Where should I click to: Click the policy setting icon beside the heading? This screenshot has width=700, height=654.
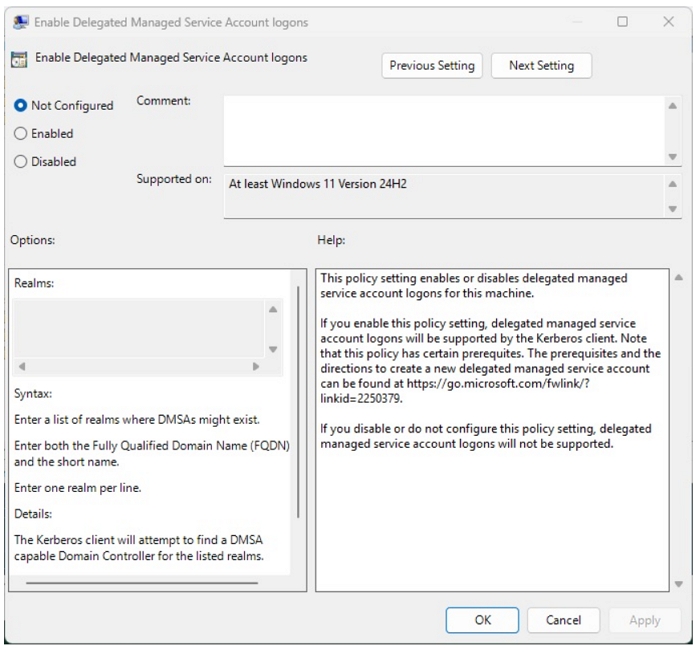[19, 59]
